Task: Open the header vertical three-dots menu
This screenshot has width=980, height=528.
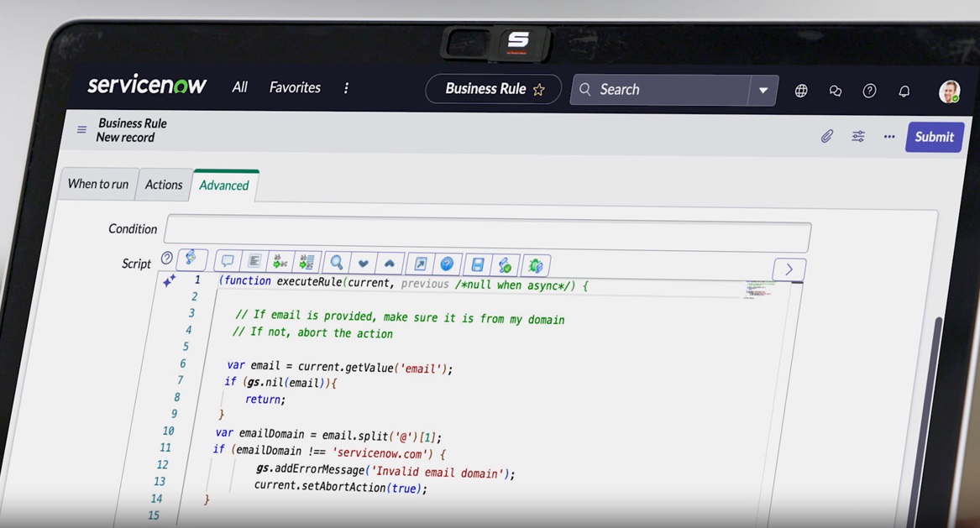Action: point(346,88)
